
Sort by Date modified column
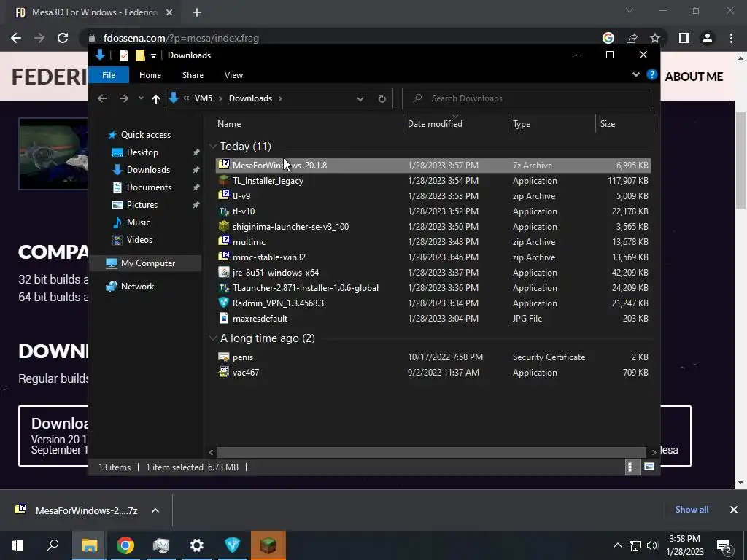455,124
